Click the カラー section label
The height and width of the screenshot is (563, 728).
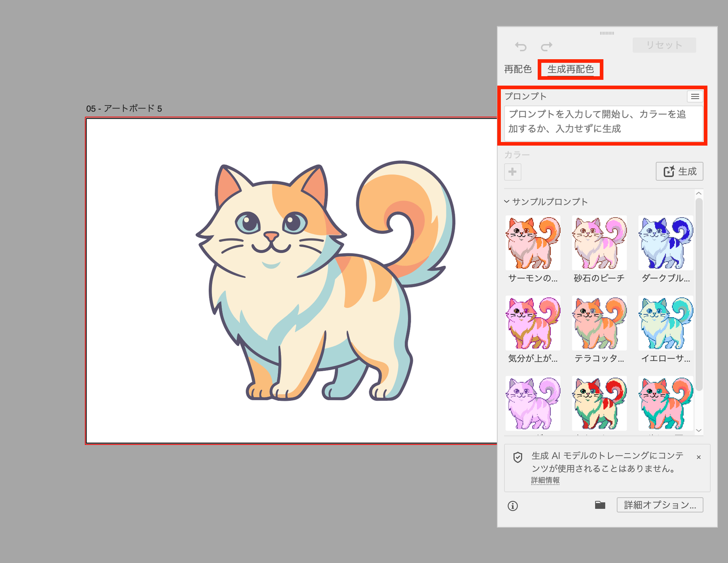click(517, 154)
